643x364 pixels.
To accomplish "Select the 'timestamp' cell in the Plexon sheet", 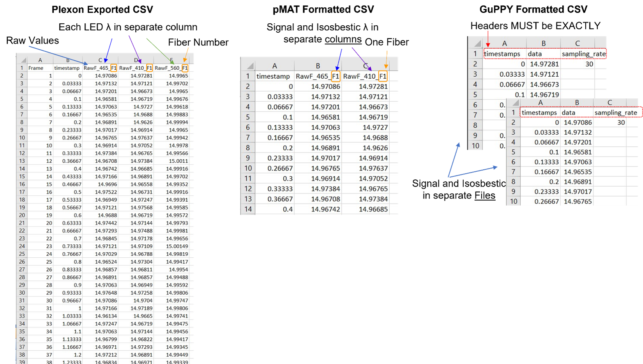I will 67,68.
